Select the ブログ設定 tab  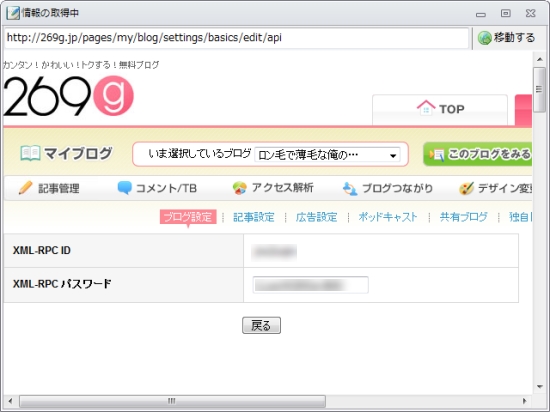click(x=188, y=217)
